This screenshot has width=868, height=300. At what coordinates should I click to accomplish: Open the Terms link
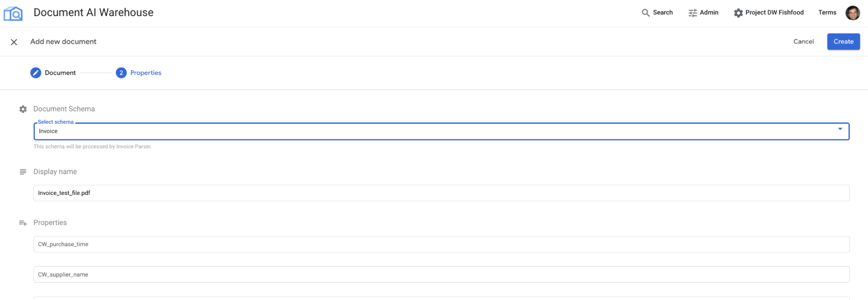point(827,13)
